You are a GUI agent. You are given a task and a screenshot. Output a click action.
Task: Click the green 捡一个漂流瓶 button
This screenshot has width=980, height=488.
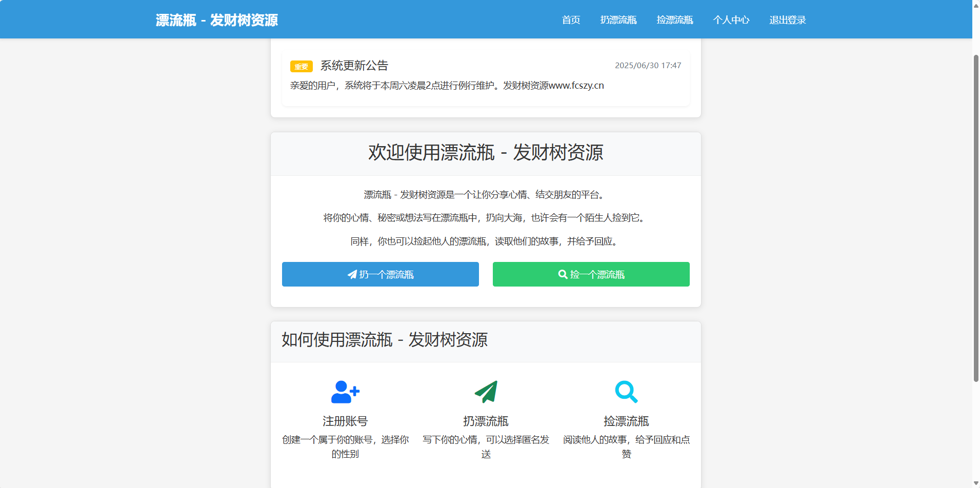tap(591, 274)
